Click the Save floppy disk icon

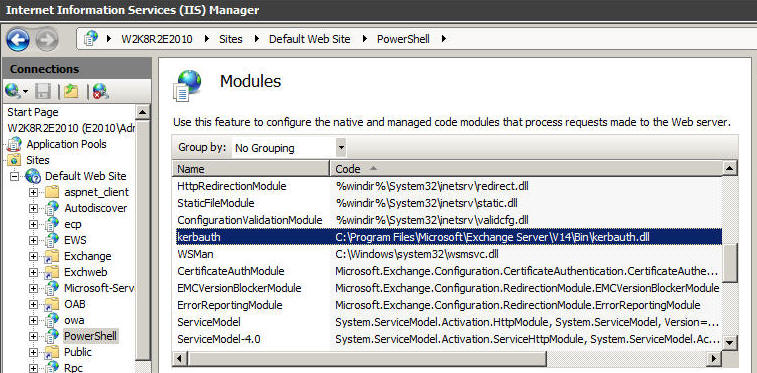click(x=44, y=91)
